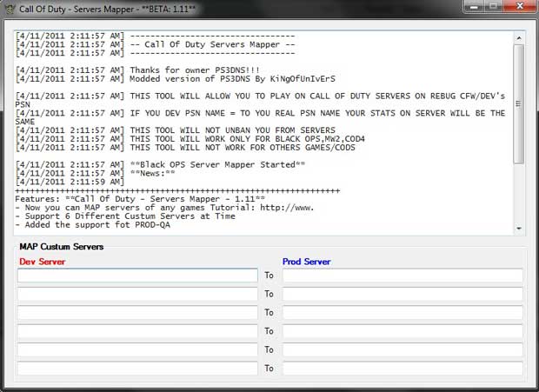Focus the first Dev Server input field
The width and height of the screenshot is (539, 392).
pos(137,276)
